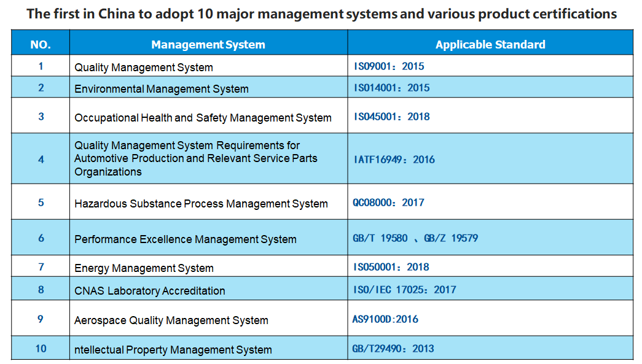This screenshot has height=364, width=642.
Task: Select 'Aerospace Quality Management System' cell
Action: (208, 318)
